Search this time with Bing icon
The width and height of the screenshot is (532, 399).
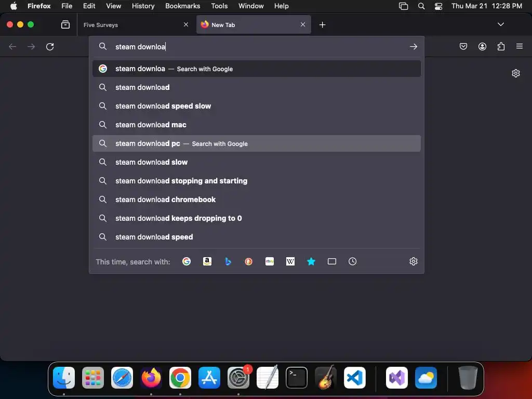click(x=228, y=261)
